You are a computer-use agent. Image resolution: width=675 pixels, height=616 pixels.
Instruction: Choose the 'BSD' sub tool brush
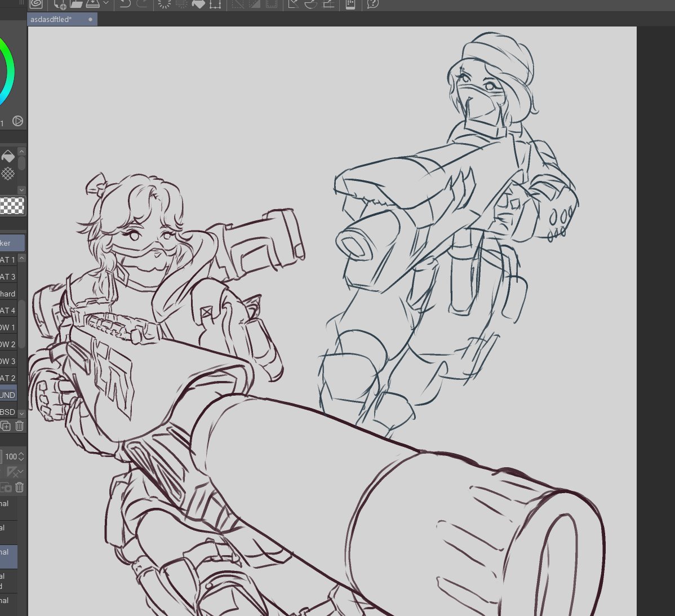click(x=8, y=412)
